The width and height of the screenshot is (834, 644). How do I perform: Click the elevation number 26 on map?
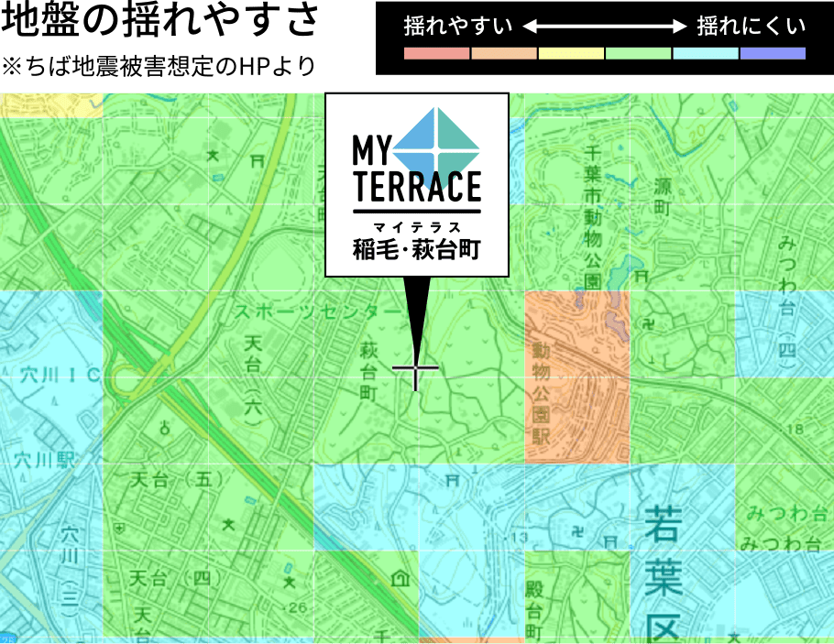point(297,607)
